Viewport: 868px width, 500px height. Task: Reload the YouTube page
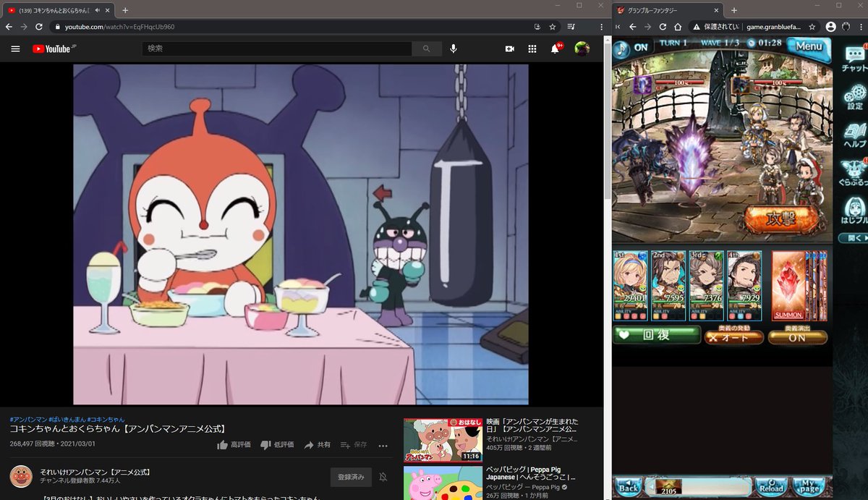[x=38, y=27]
